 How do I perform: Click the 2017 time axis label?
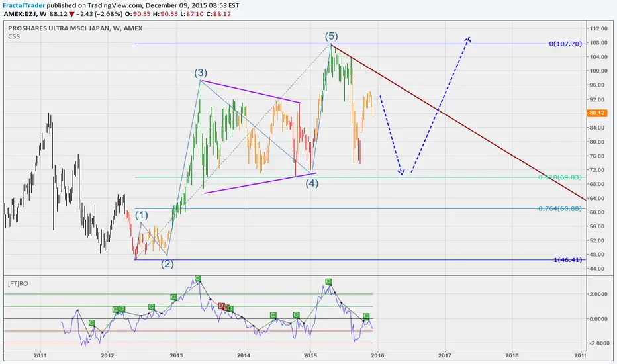point(445,356)
